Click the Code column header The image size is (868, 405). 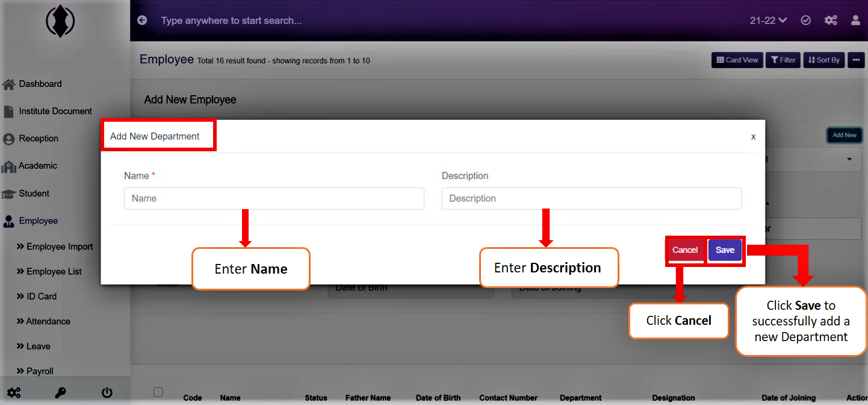coord(193,398)
